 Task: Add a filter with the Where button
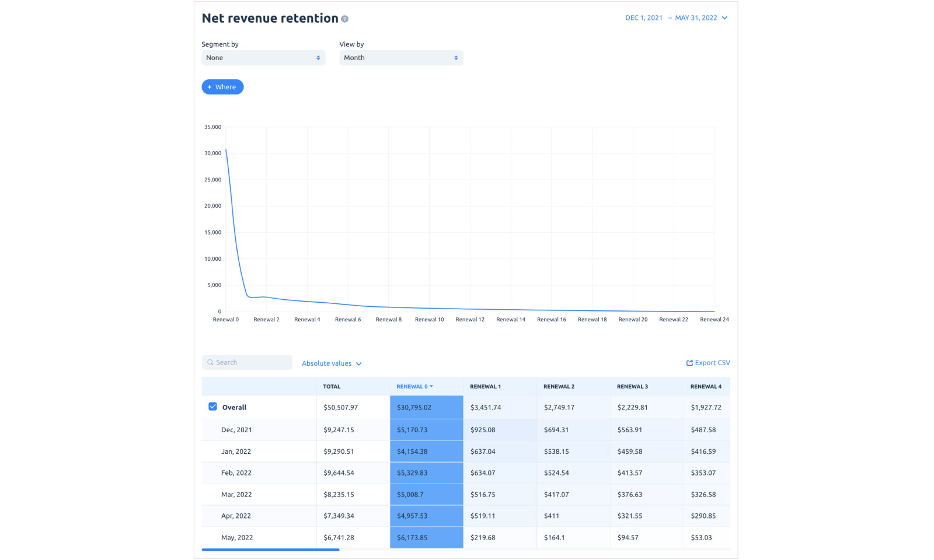[x=222, y=87]
